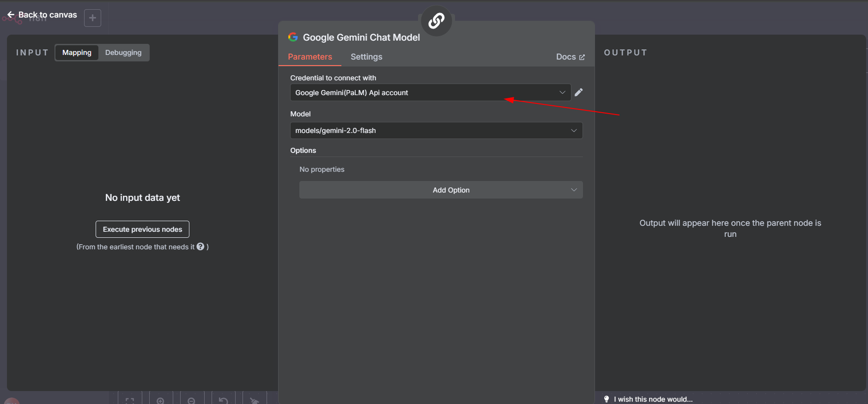Click the Model field label
The width and height of the screenshot is (868, 404).
point(300,114)
